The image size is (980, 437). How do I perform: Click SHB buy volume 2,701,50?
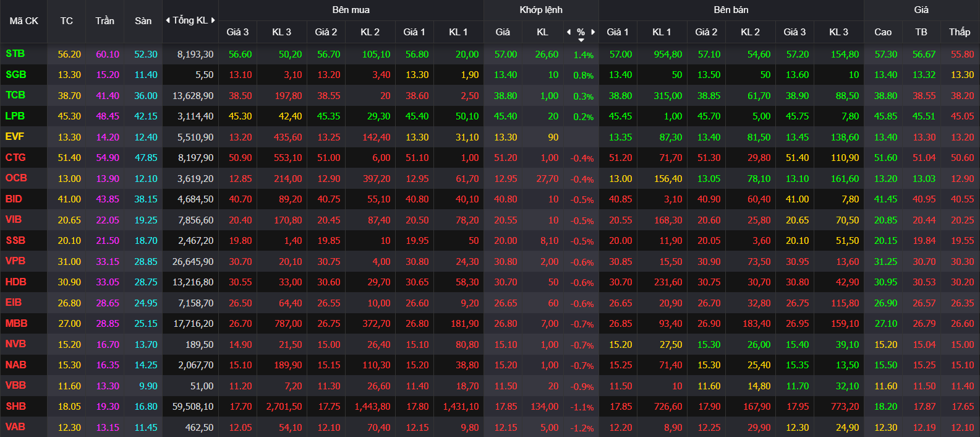point(284,407)
